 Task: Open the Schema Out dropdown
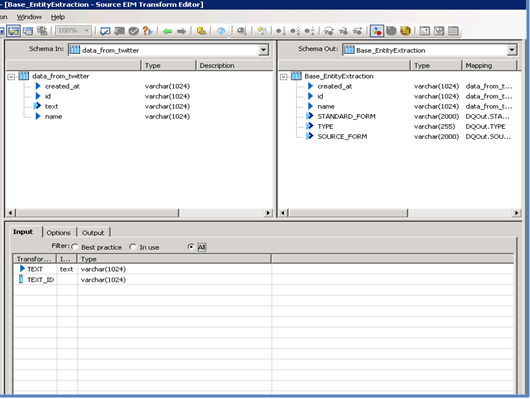512,50
